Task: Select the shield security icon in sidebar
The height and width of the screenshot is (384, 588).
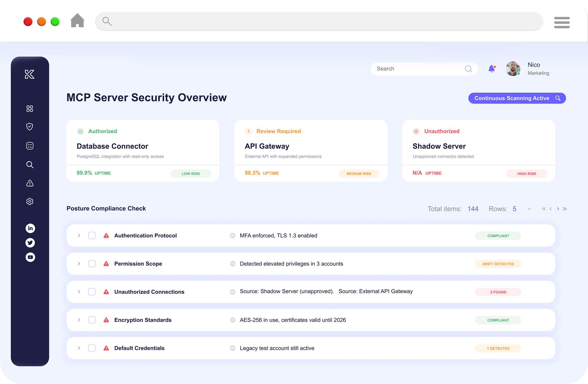Action: coord(30,127)
